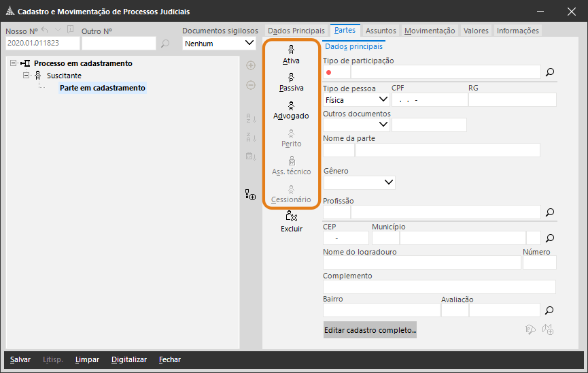This screenshot has width=588, height=373.
Task: Click search icon beside Avaliação field
Action: click(x=550, y=310)
